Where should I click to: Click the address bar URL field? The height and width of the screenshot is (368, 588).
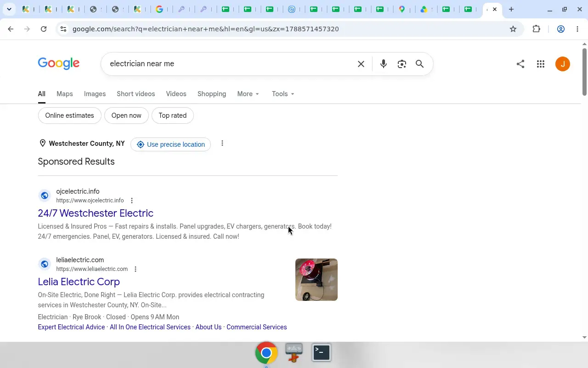(285, 29)
